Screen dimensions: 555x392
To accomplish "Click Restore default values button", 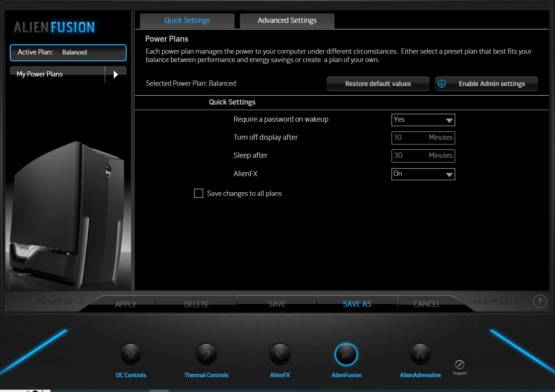I will (x=378, y=84).
